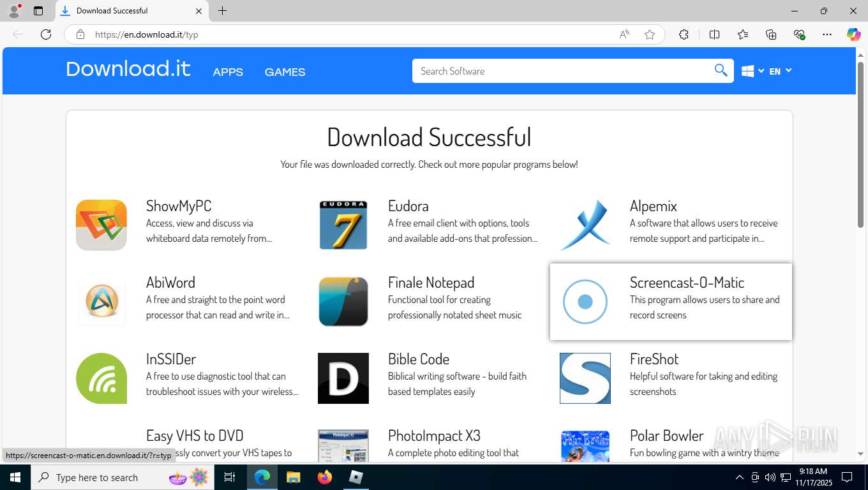This screenshot has height=490, width=868.
Task: View site information lock icon
Action: 80,34
